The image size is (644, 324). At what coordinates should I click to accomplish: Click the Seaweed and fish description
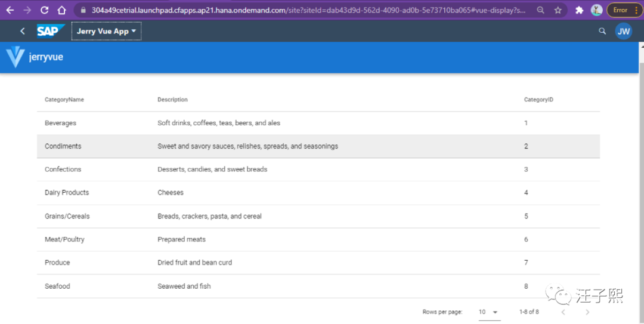coord(184,286)
